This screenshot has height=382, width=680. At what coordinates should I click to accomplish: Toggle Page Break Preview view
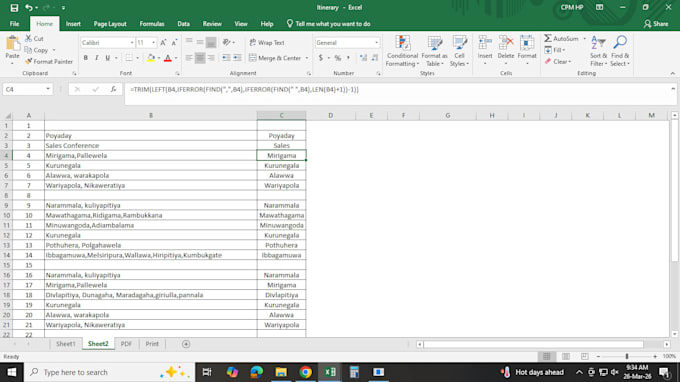[x=585, y=356]
